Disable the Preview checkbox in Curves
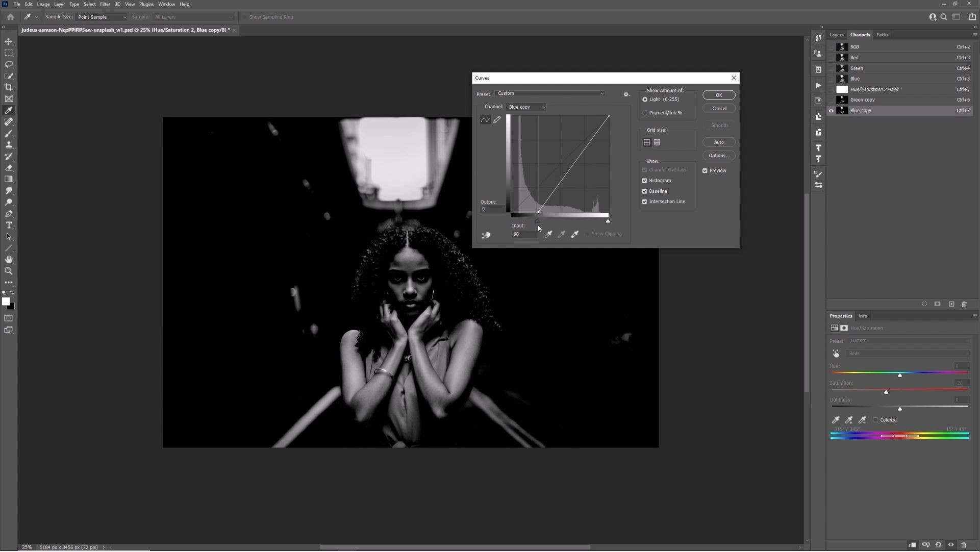This screenshot has width=980, height=552. (x=705, y=171)
